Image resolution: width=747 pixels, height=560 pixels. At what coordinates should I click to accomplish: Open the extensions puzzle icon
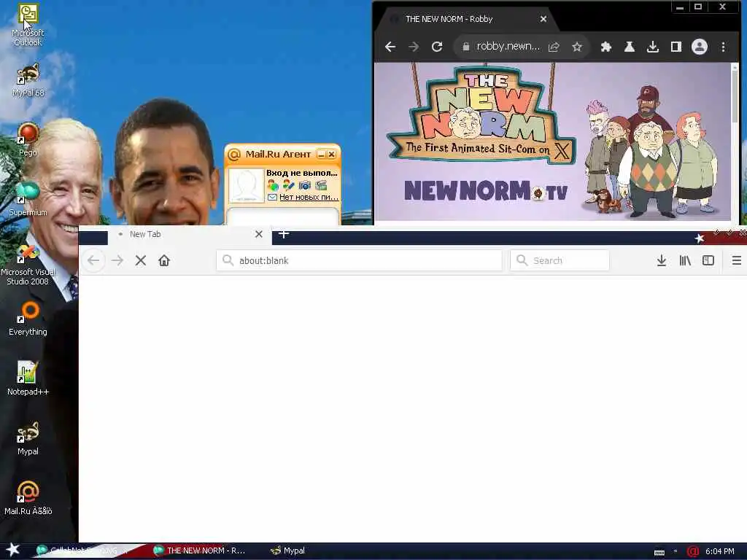[x=606, y=47]
